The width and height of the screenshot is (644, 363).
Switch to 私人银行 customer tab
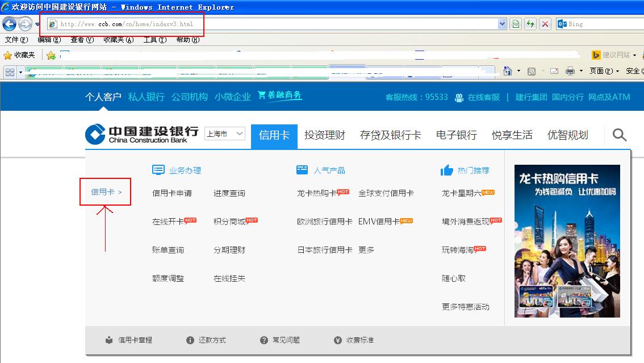point(146,97)
